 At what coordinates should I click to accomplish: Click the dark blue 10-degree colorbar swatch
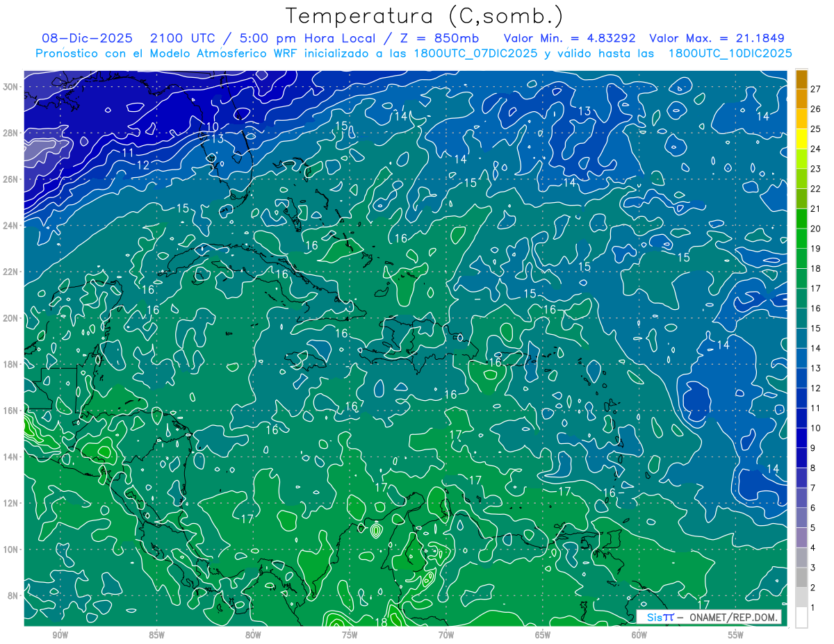[x=801, y=418]
